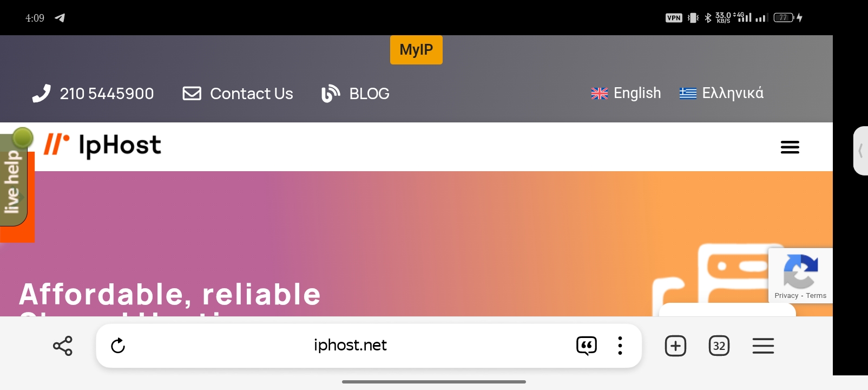Viewport: 868px width, 390px height.
Task: Reload the page with refresh icon
Action: [118, 346]
